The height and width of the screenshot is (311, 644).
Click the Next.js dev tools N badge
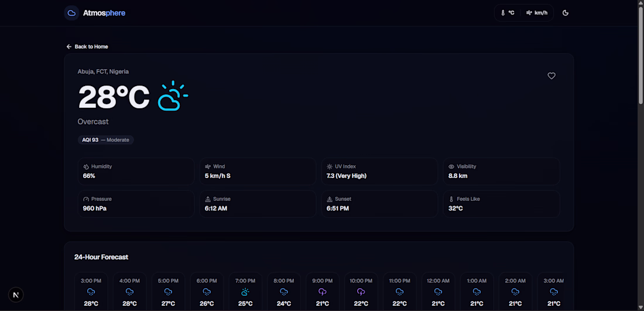[16, 295]
